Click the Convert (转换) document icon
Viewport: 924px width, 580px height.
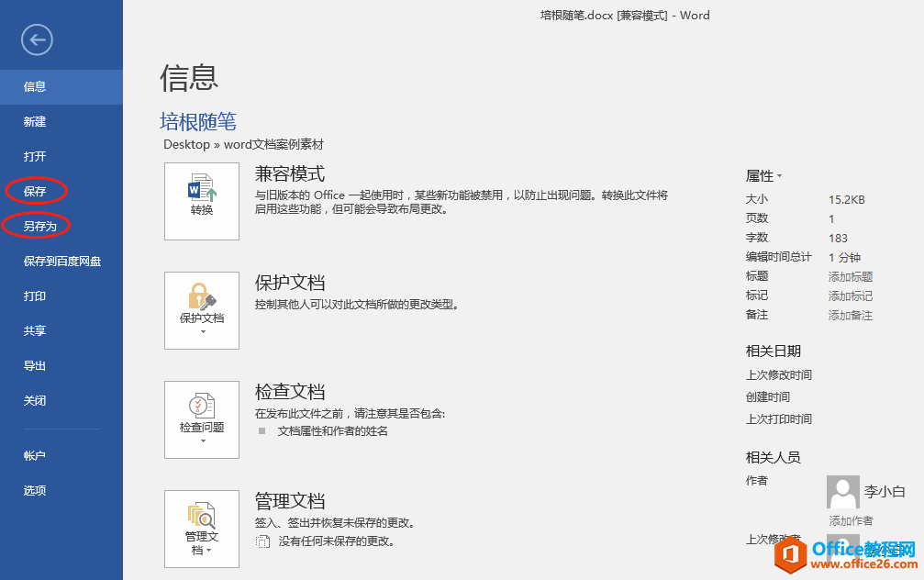point(202,187)
